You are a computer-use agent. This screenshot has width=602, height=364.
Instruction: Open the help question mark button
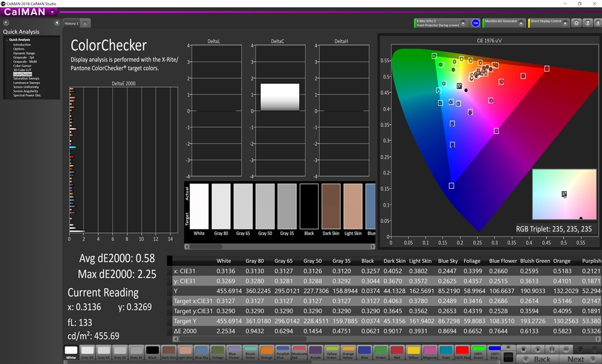587,23
